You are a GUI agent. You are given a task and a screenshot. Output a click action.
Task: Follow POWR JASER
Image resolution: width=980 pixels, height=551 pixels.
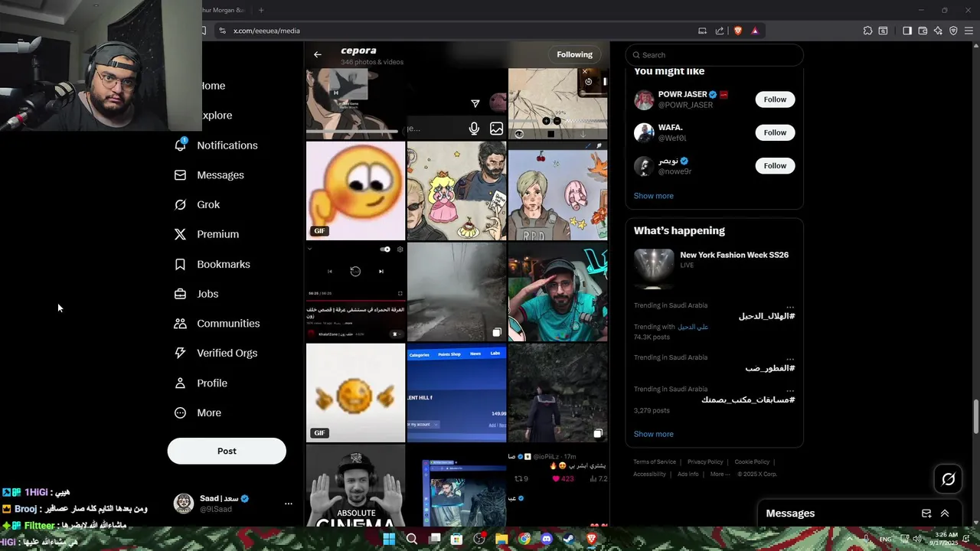(775, 99)
